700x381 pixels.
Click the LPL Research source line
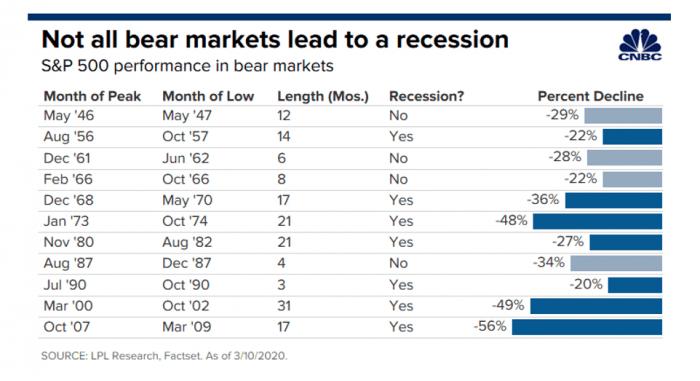coord(164,356)
